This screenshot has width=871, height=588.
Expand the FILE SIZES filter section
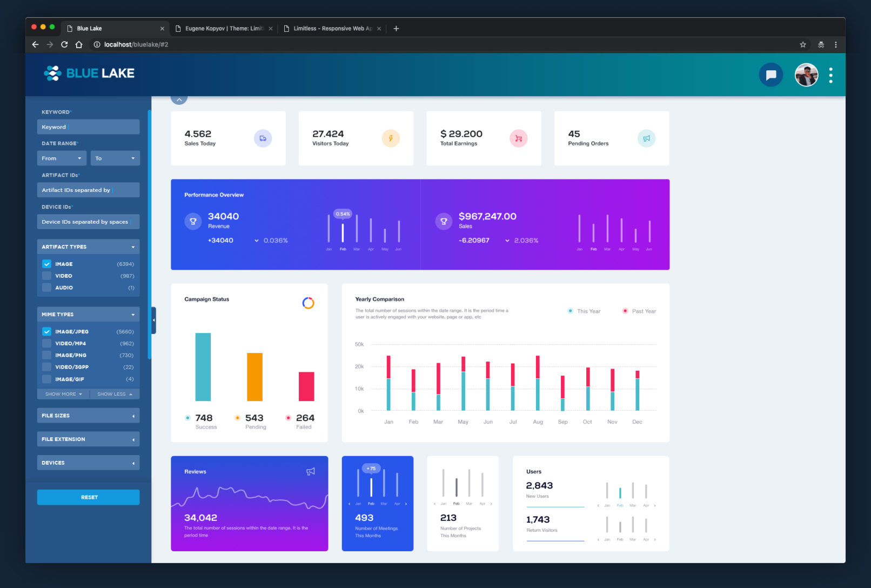pyautogui.click(x=88, y=416)
